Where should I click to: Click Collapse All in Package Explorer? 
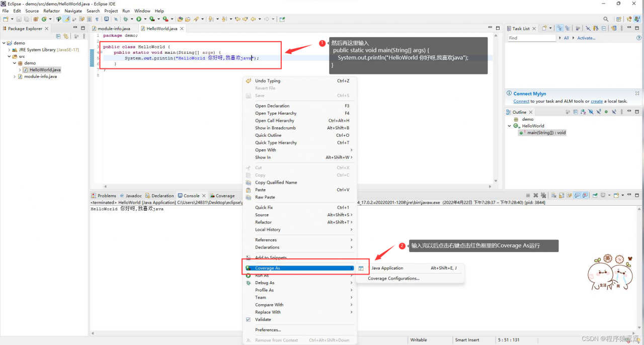coord(58,36)
